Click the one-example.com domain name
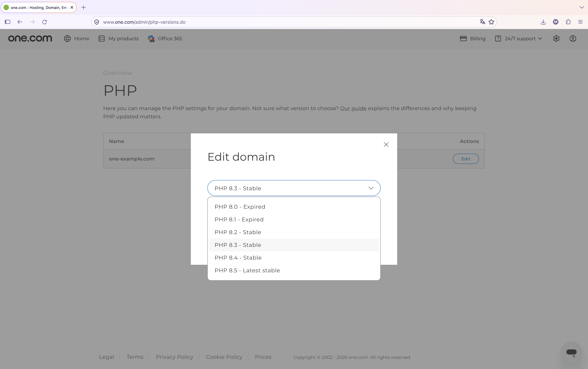This screenshot has width=588, height=369. point(132,159)
